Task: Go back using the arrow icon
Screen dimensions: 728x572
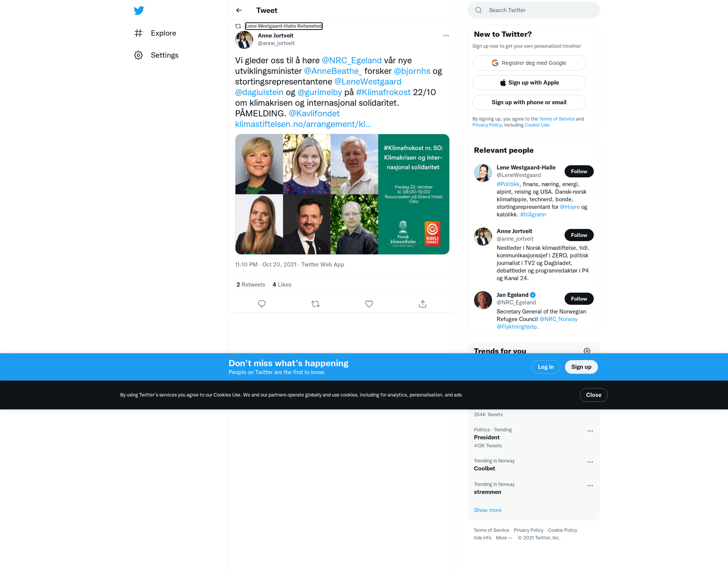Action: 239,10
